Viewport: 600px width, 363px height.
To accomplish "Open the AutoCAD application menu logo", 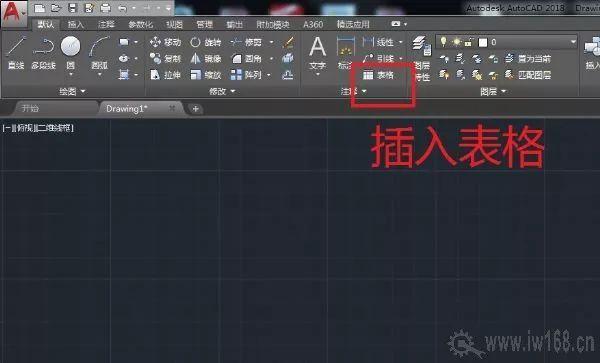I will click(x=13, y=13).
